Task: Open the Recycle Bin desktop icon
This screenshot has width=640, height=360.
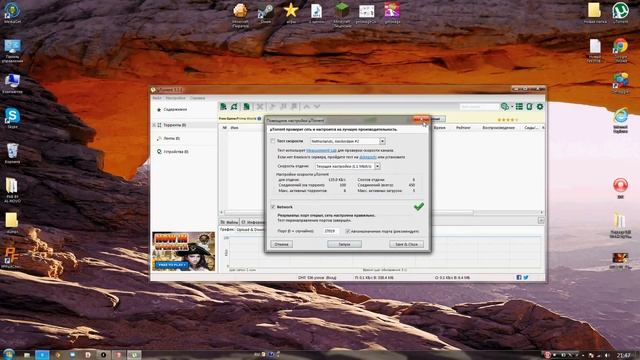Action: [x=12, y=153]
